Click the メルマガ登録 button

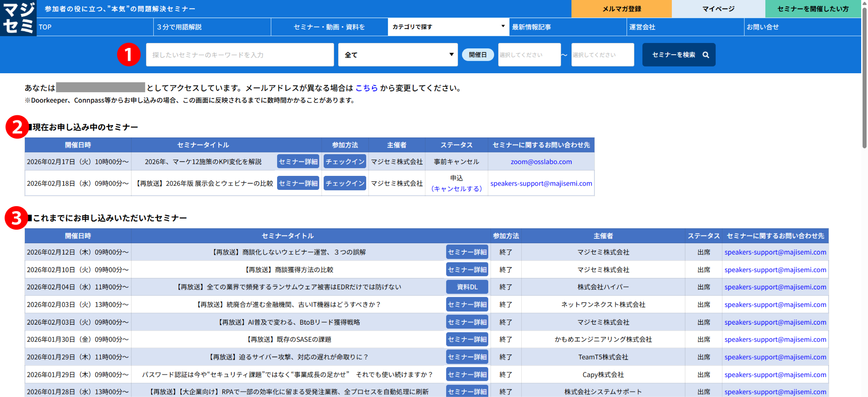tap(621, 9)
